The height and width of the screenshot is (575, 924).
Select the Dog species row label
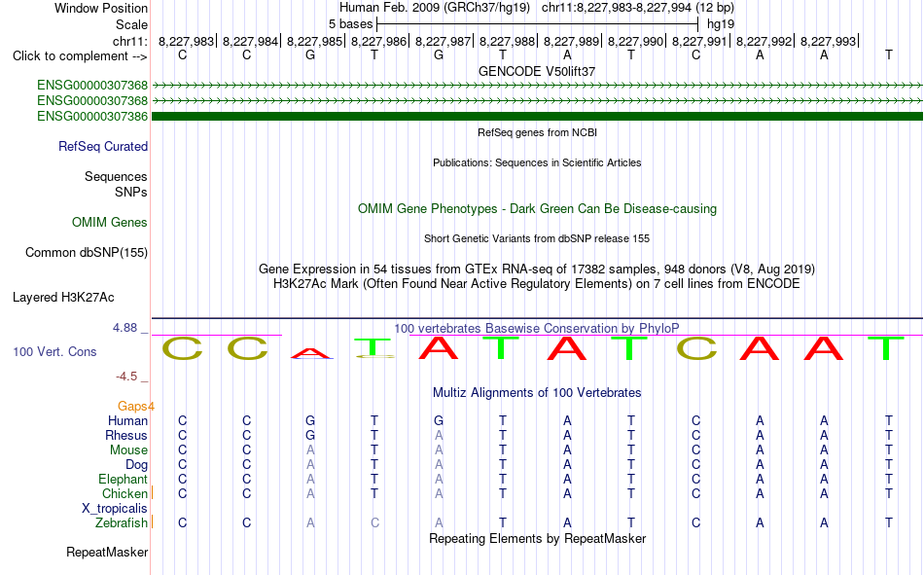[x=137, y=465]
